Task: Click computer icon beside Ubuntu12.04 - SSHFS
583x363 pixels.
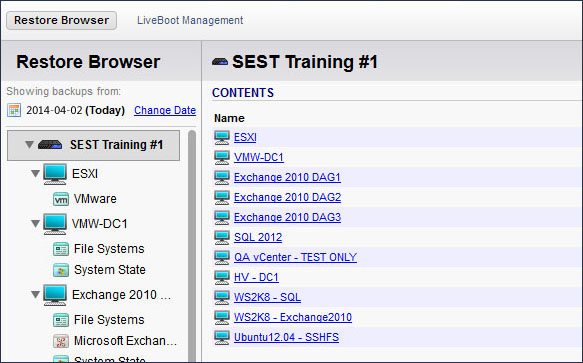Action: tap(222, 337)
